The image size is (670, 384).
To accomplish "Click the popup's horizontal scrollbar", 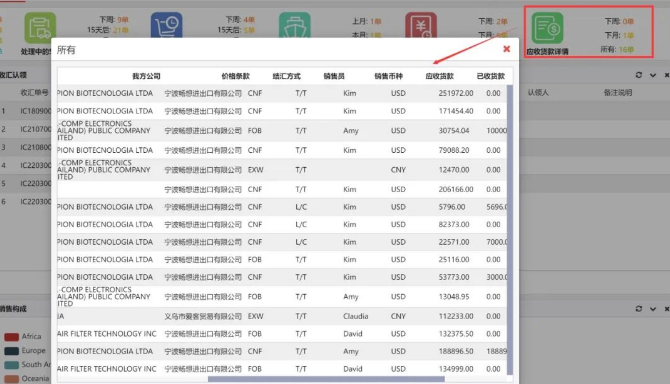I will tap(326, 379).
